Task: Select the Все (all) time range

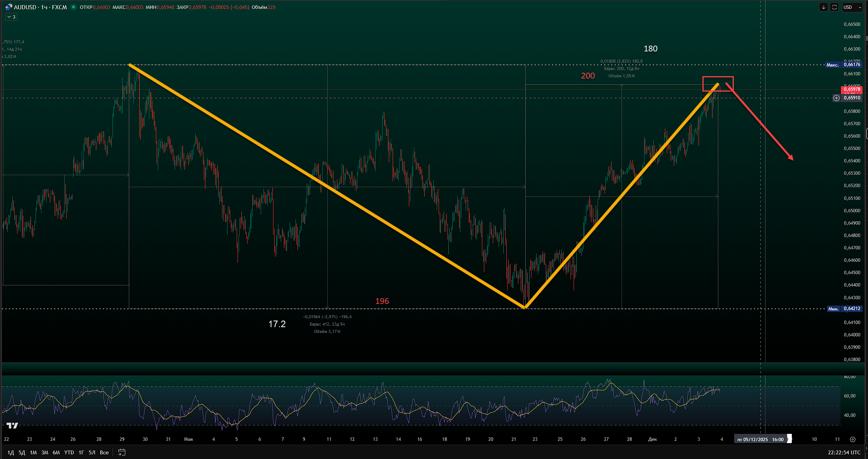Action: coord(104,452)
